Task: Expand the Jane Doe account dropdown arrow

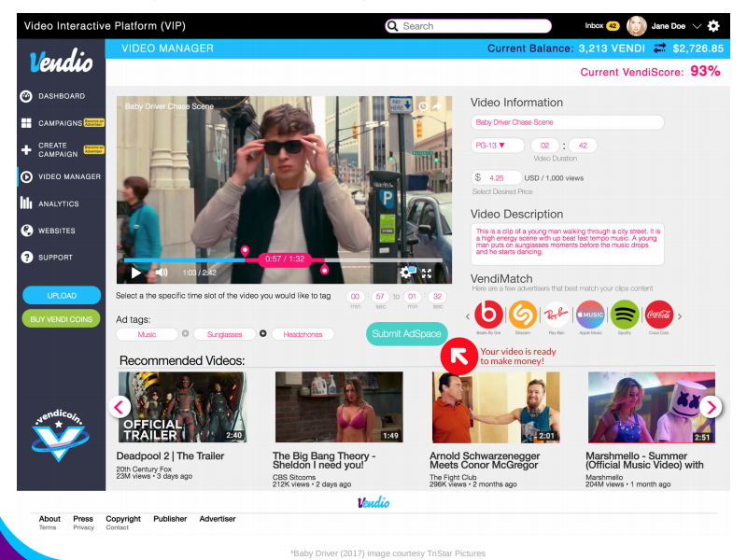Action: (x=697, y=26)
